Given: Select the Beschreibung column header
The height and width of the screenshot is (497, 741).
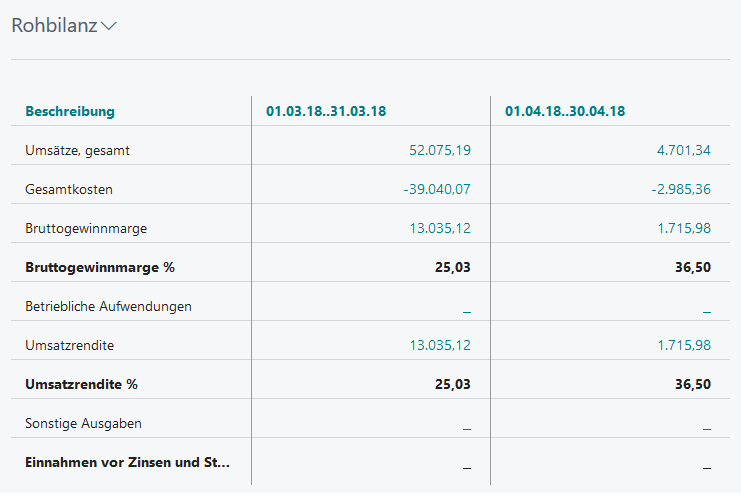Looking at the screenshot, I should coord(70,112).
